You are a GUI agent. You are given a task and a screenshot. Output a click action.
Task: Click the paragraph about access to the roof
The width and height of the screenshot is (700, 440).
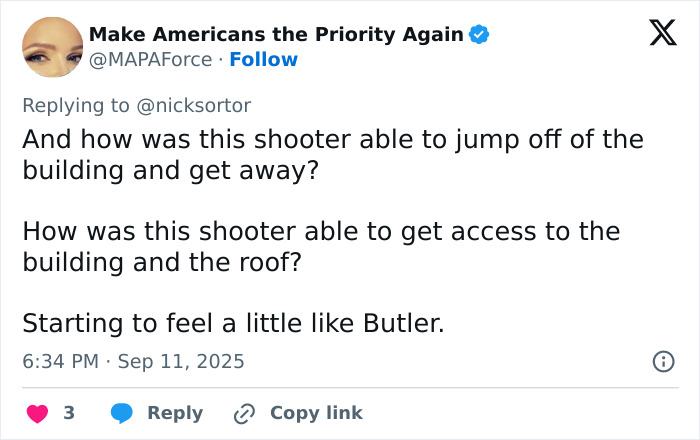click(x=320, y=246)
